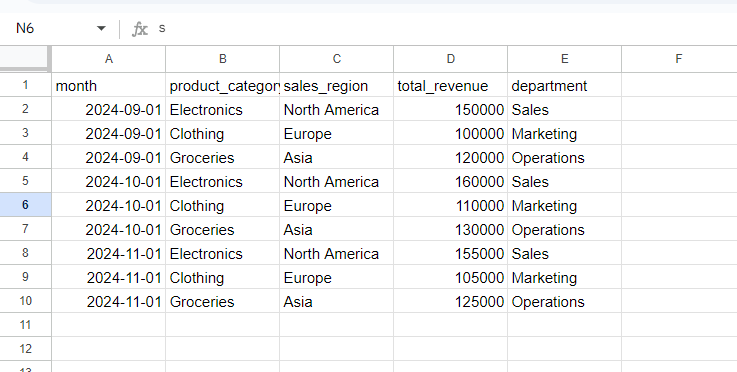Select column E header
The image size is (737, 372).
565,59
